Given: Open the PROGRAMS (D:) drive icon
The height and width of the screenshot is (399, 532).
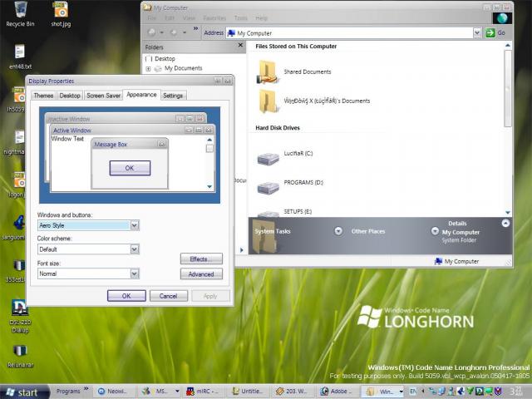Looking at the screenshot, I should (x=268, y=188).
